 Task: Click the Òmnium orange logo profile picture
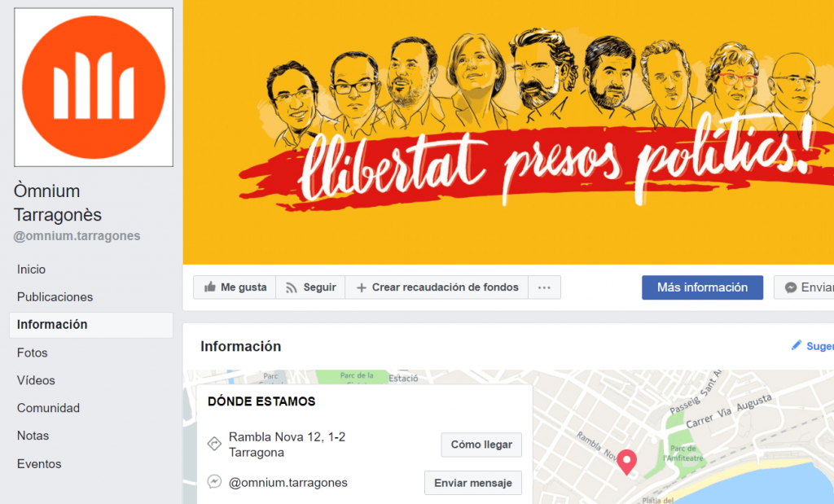coord(94,87)
